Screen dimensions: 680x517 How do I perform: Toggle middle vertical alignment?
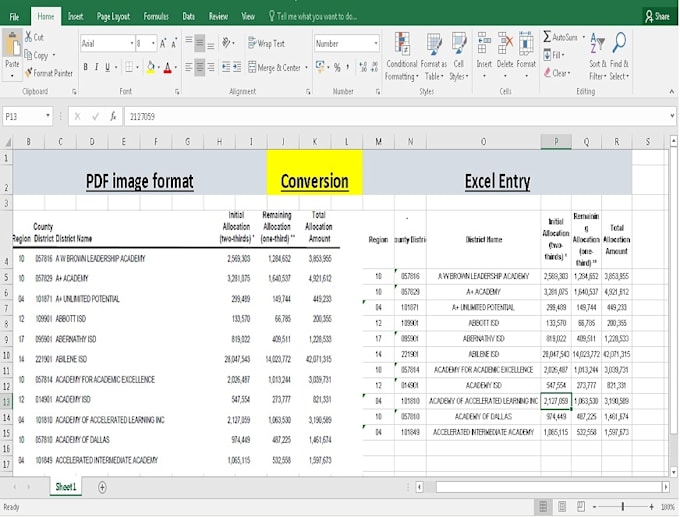click(x=199, y=43)
